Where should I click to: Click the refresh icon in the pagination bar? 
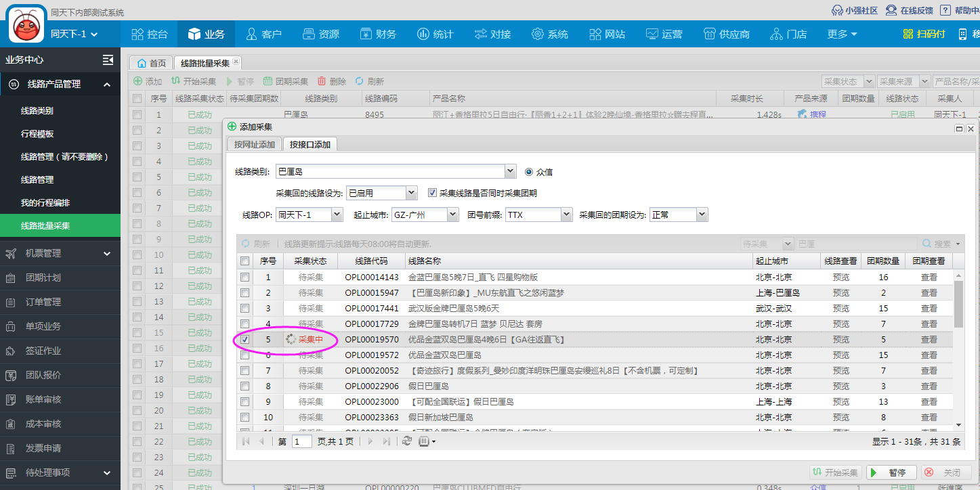[406, 441]
